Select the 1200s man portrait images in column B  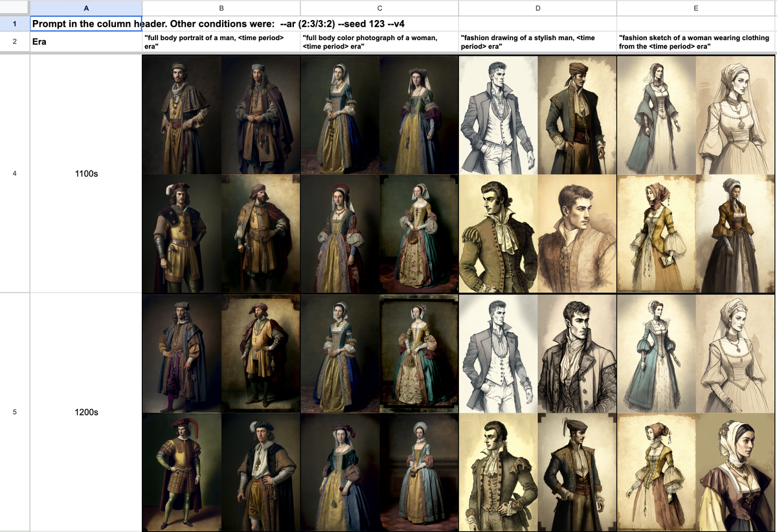click(221, 412)
